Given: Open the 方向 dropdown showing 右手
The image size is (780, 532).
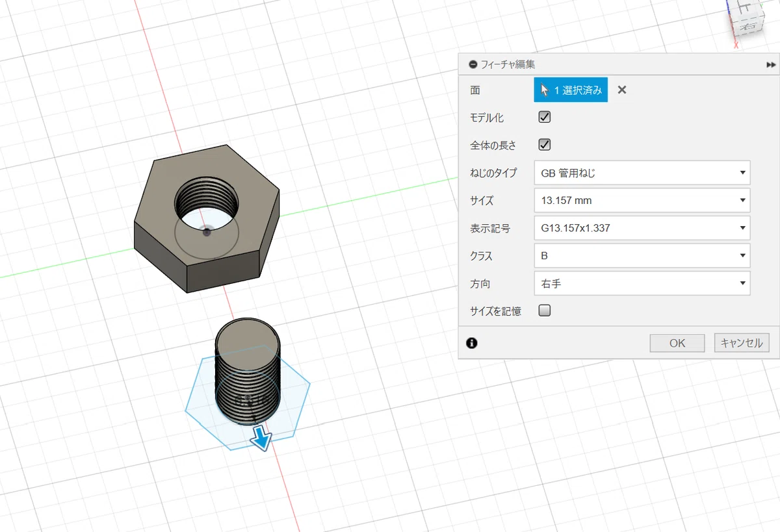Looking at the screenshot, I should (x=642, y=283).
